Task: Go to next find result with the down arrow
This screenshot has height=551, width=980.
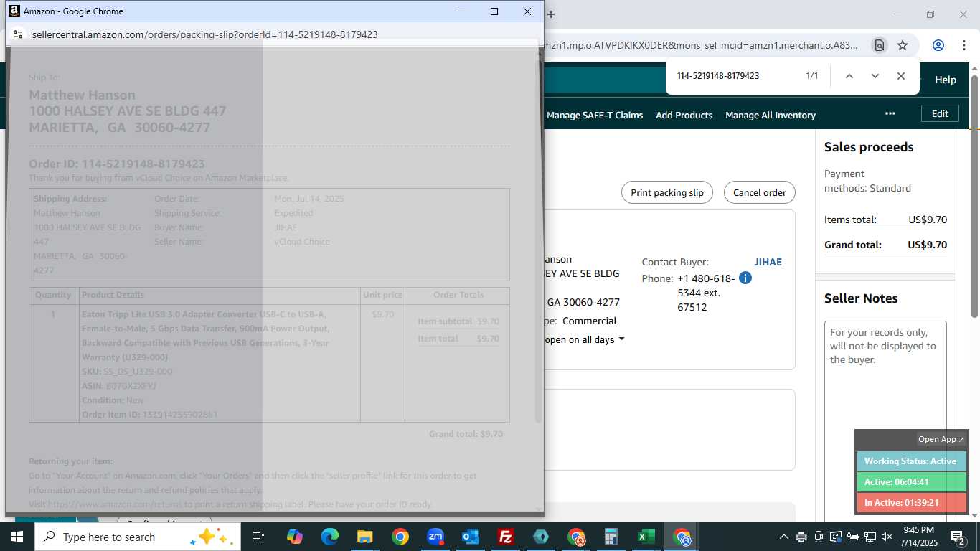Action: point(875,76)
